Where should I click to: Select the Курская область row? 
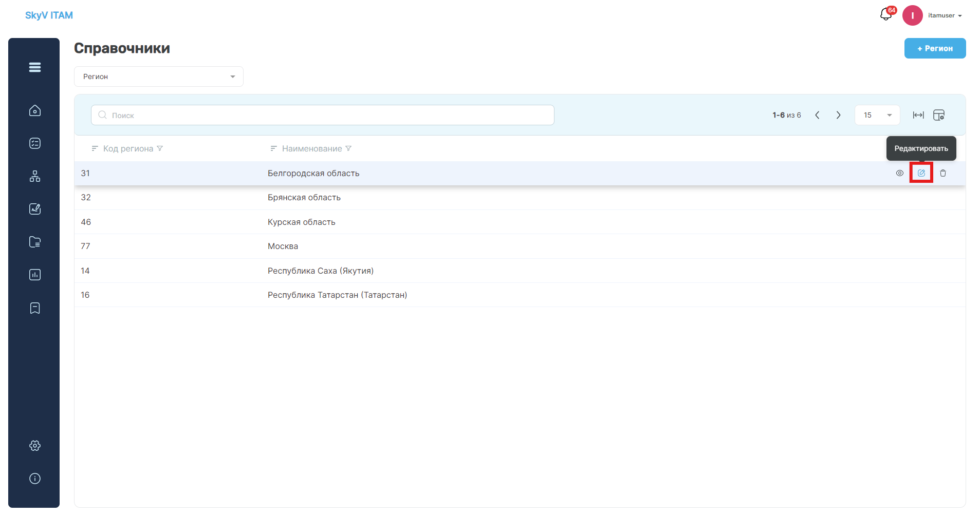pos(520,222)
